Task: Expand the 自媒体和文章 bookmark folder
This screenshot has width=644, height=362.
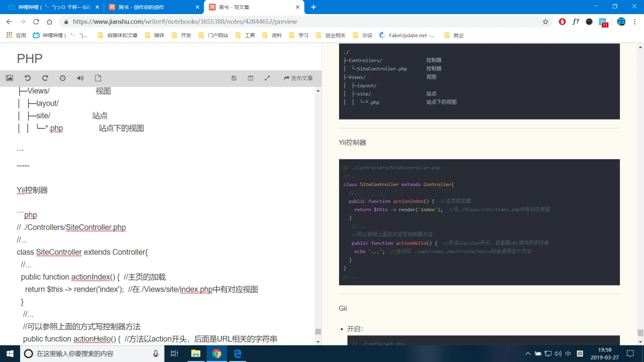Action: click(x=117, y=36)
